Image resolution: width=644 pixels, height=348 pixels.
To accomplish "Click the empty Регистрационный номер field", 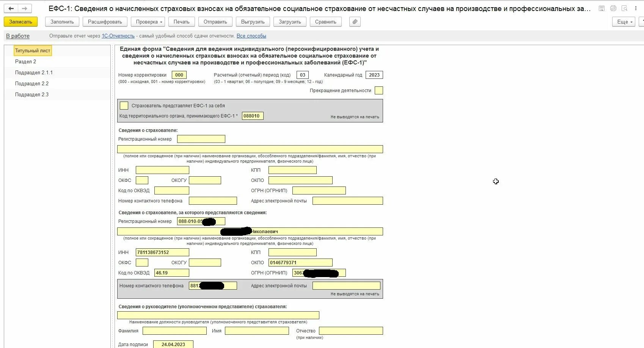I will point(201,139).
